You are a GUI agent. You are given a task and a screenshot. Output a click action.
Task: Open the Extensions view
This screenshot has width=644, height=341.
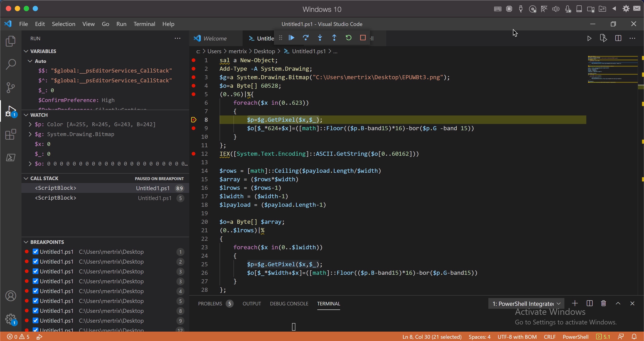[11, 134]
